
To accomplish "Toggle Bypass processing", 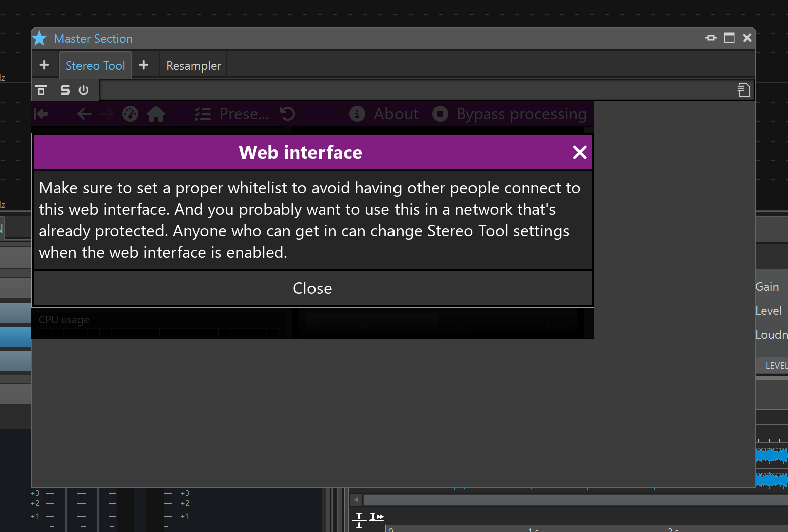I will coord(509,114).
